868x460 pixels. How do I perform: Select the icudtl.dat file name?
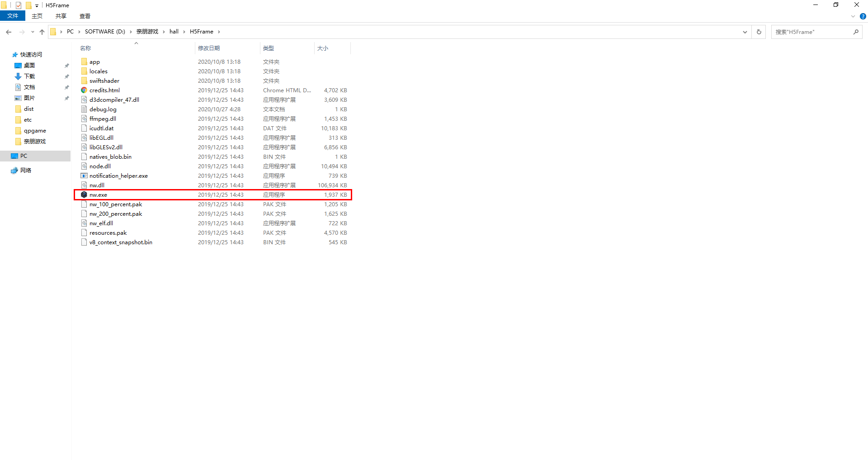point(101,128)
